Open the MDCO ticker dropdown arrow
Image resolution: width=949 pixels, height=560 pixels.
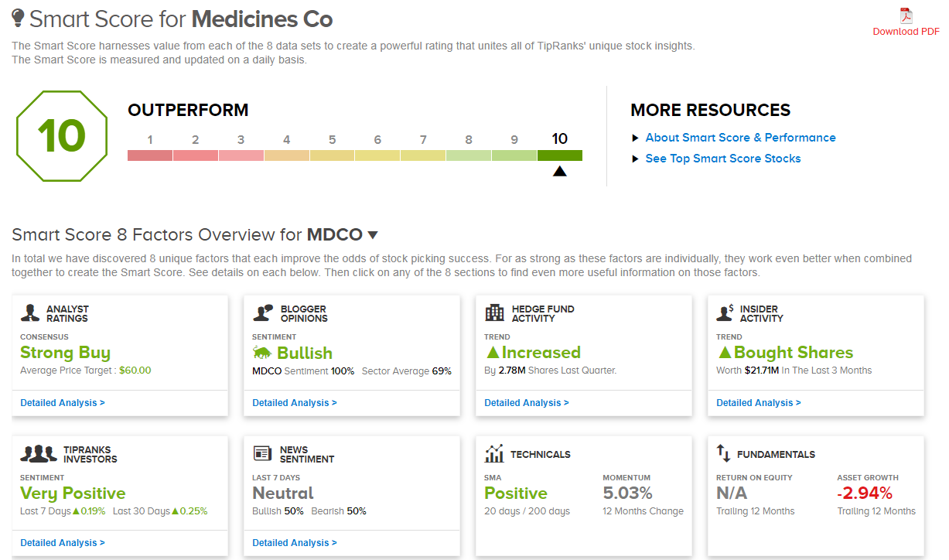[373, 234]
